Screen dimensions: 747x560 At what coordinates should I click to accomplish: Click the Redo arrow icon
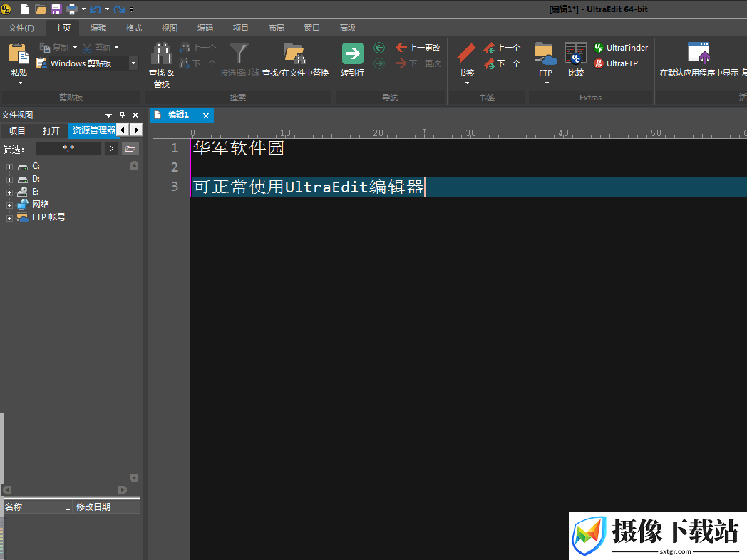click(119, 9)
